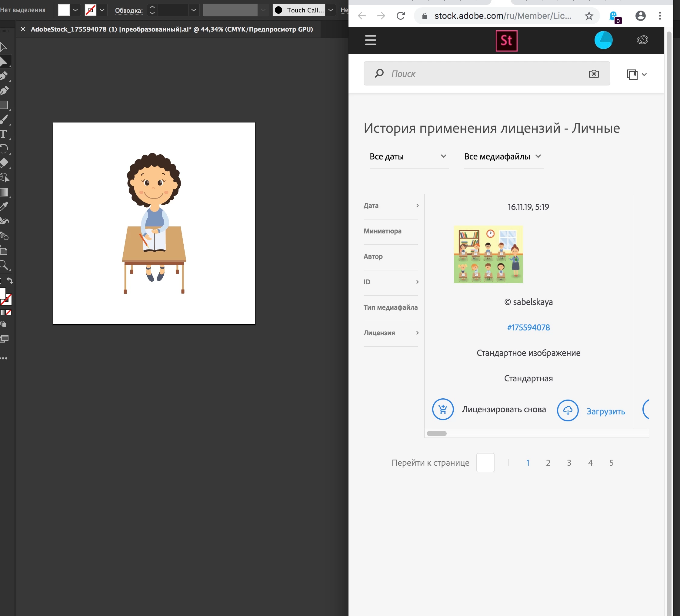Click the Adobe Stock St logo
The image size is (680, 616).
[x=506, y=41]
